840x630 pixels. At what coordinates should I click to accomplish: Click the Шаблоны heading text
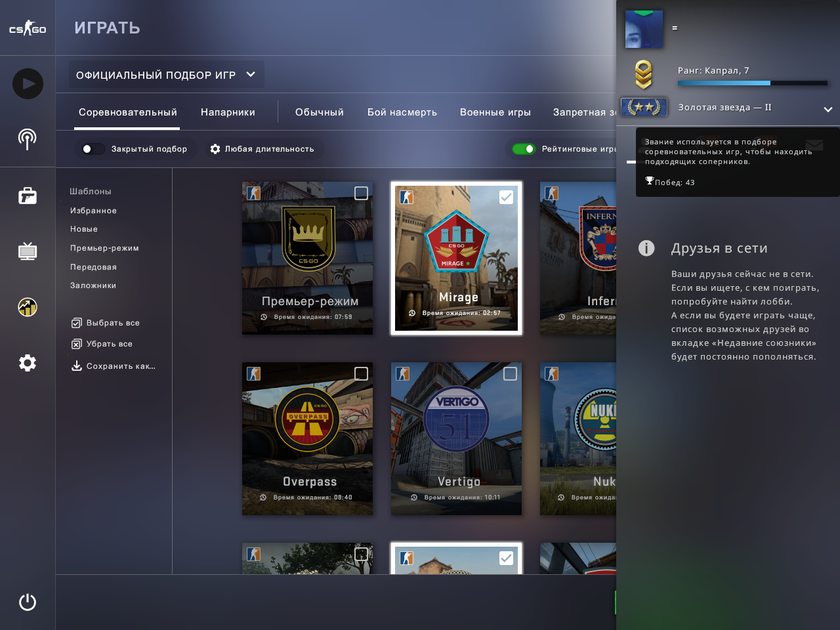tap(91, 192)
